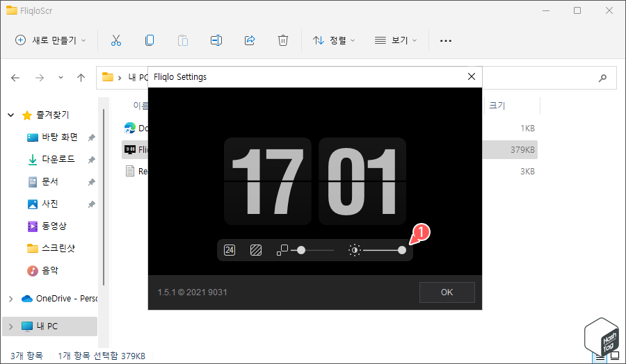
Task: Open 사진 in the sidebar
Action: [50, 204]
